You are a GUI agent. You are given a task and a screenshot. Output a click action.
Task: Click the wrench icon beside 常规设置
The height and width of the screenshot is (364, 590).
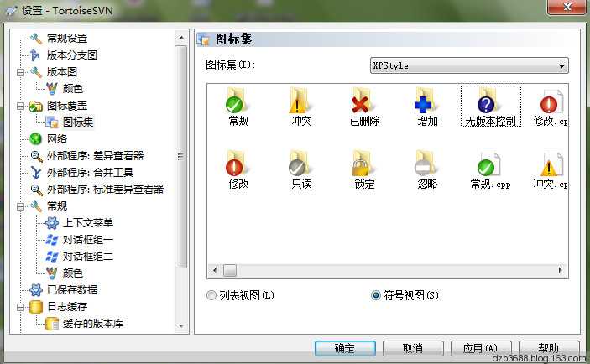(x=36, y=39)
